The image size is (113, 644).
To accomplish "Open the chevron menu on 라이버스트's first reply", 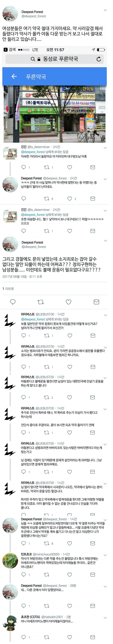I will click(105, 315).
